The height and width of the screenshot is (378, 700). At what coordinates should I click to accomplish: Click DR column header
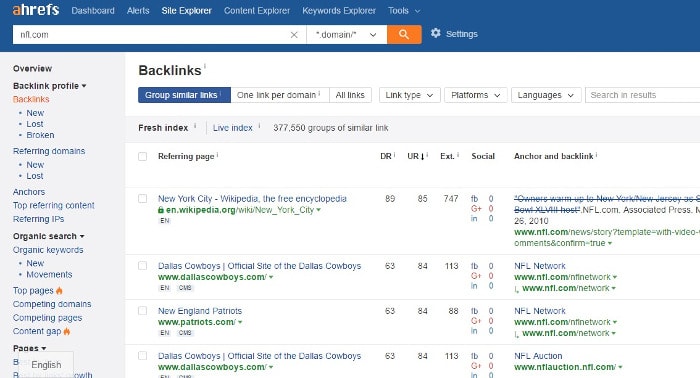click(x=386, y=156)
